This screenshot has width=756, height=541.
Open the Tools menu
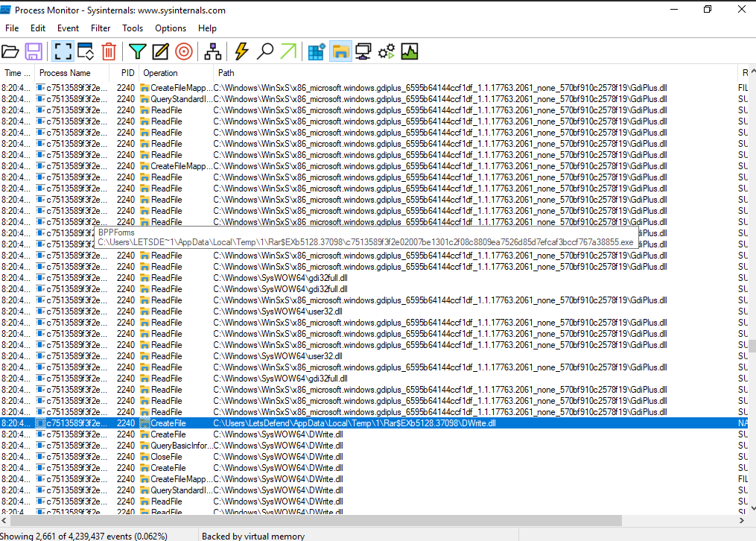[x=133, y=28]
